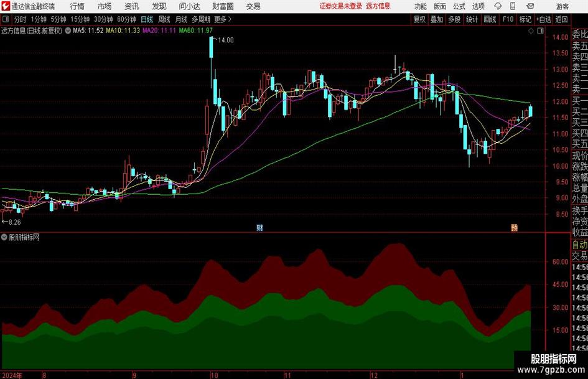Click the 复权 button
The height and width of the screenshot is (379, 588).
pyautogui.click(x=419, y=19)
